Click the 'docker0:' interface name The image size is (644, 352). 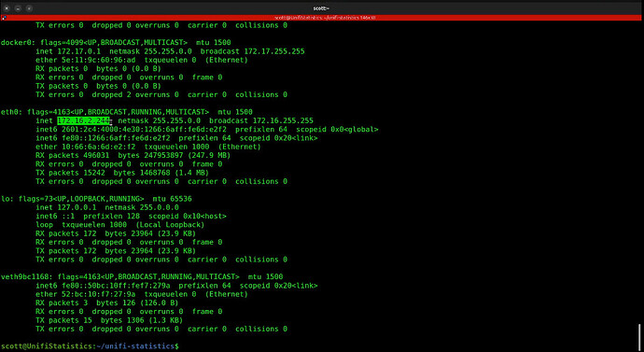[18, 42]
